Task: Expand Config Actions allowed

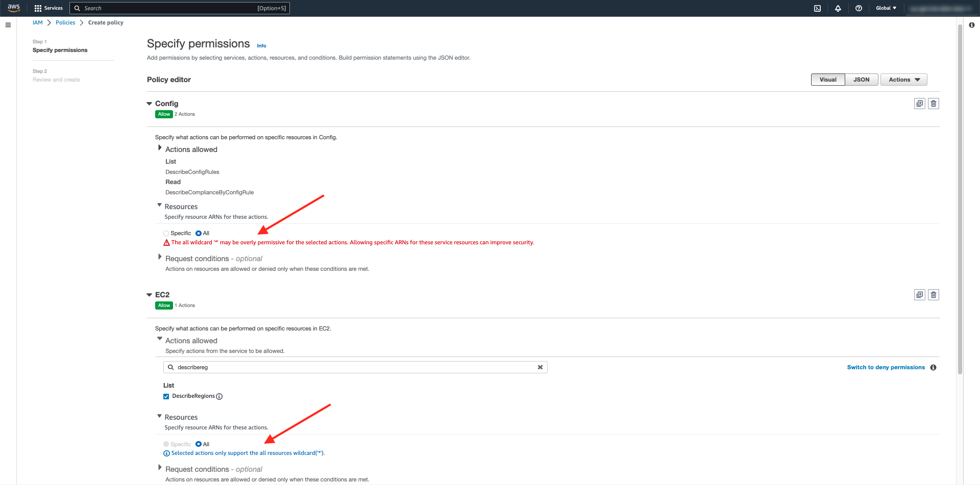Action: click(160, 148)
